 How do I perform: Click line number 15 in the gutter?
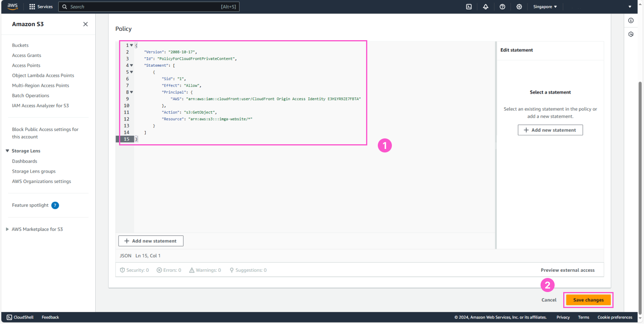(126, 139)
